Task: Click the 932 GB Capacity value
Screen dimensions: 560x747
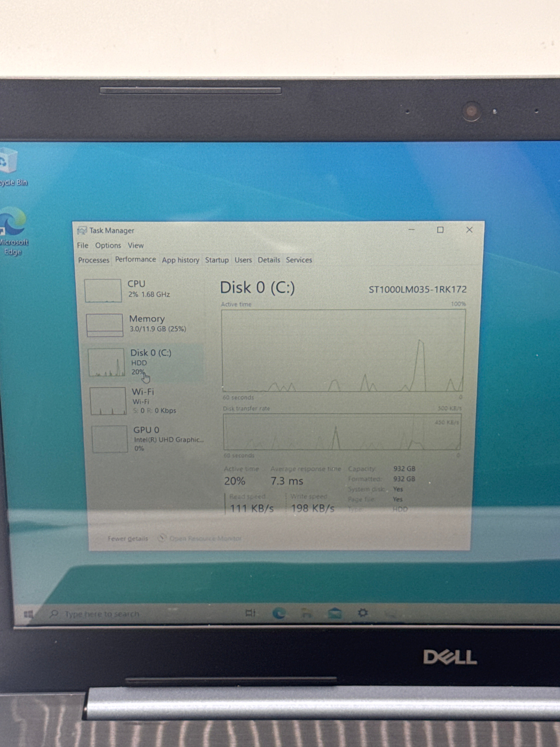Action: (404, 469)
